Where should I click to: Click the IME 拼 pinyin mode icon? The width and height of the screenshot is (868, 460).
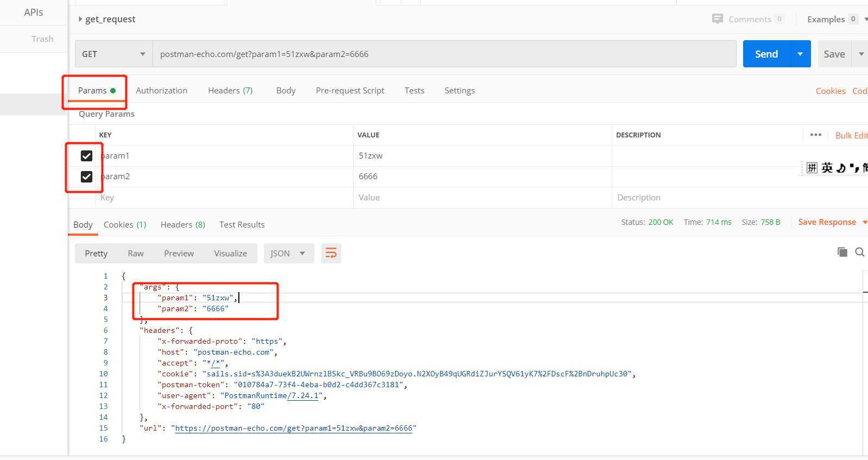(x=812, y=168)
